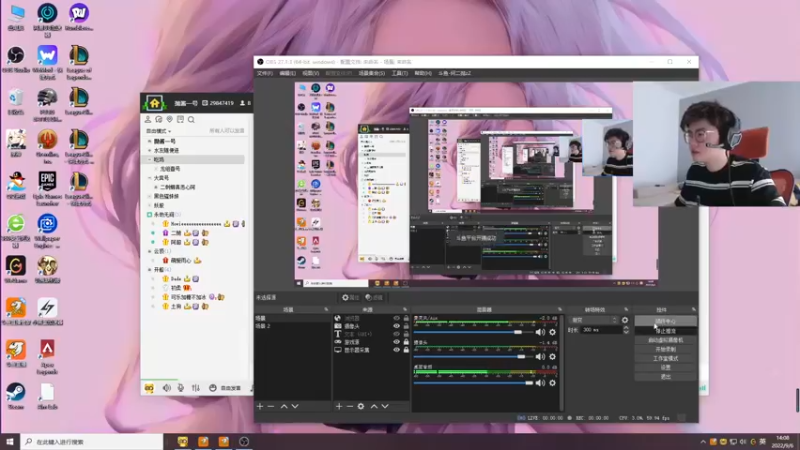800x450 pixels.
Task: Toggle visibility eye of the first source
Action: point(396,318)
